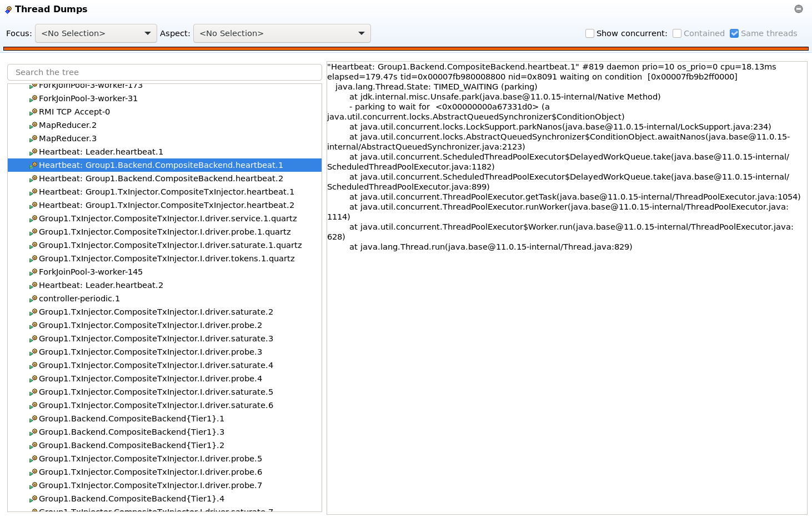Image resolution: width=812 pixels, height=517 pixels.
Task: Click thread icon next to MapReducer.2
Action: [33, 125]
